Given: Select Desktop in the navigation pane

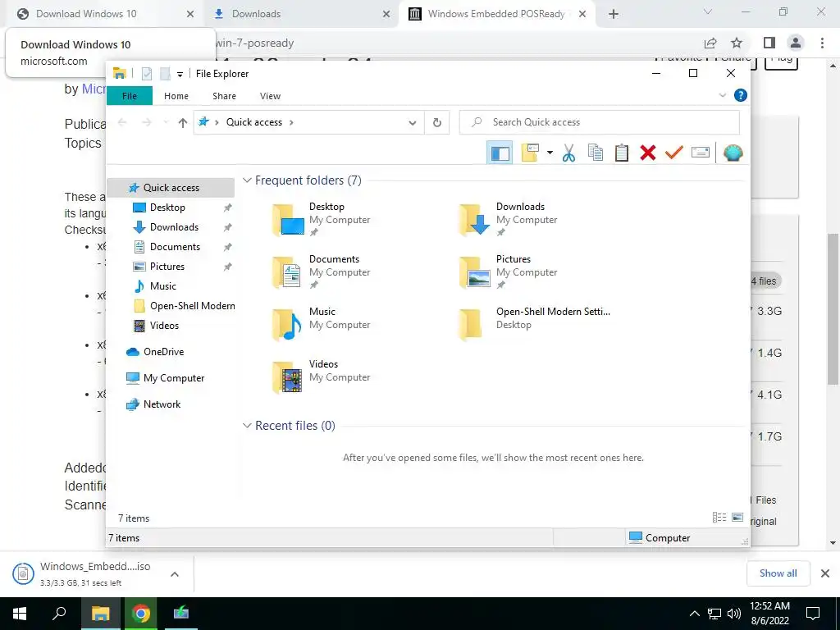Looking at the screenshot, I should [x=167, y=208].
